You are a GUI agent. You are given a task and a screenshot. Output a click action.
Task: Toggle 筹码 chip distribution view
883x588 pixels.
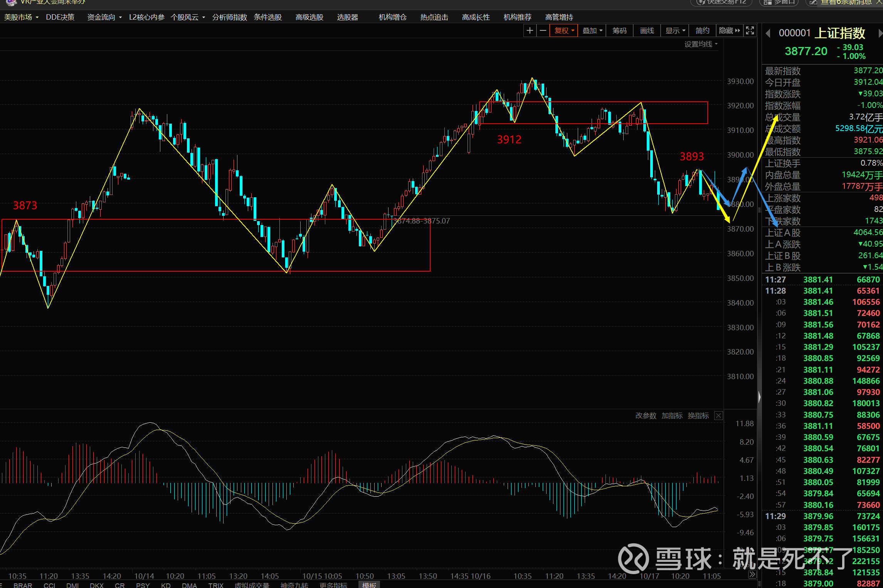coord(619,30)
